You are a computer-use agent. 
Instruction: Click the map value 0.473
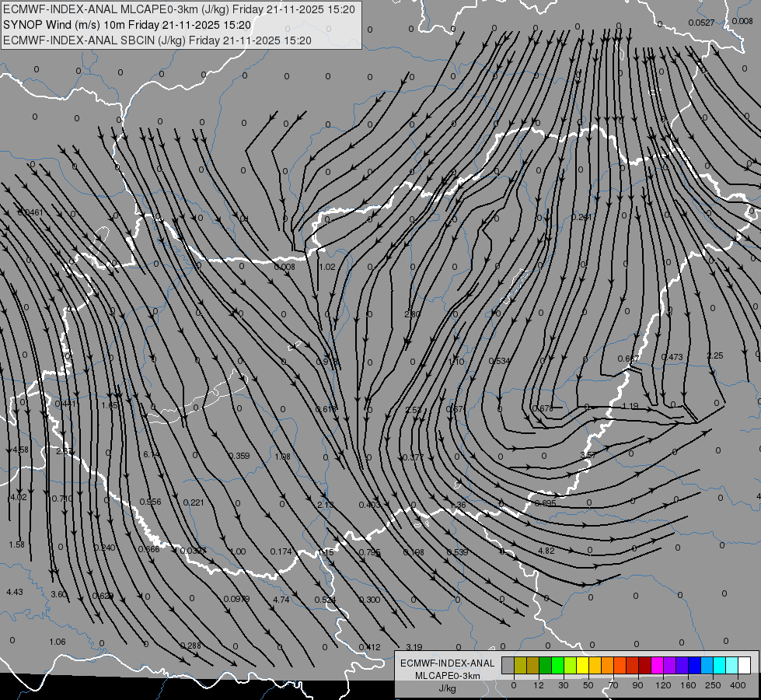pos(672,357)
